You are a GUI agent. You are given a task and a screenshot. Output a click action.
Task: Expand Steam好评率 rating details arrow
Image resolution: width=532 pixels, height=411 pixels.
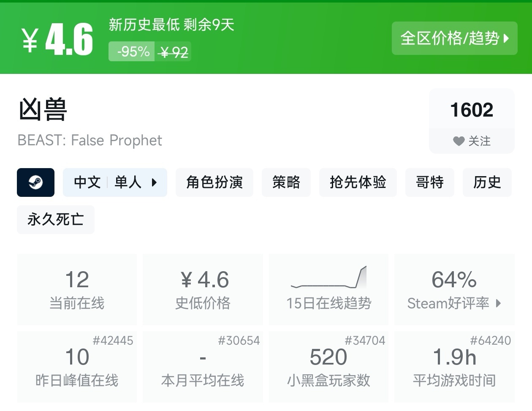coord(499,303)
